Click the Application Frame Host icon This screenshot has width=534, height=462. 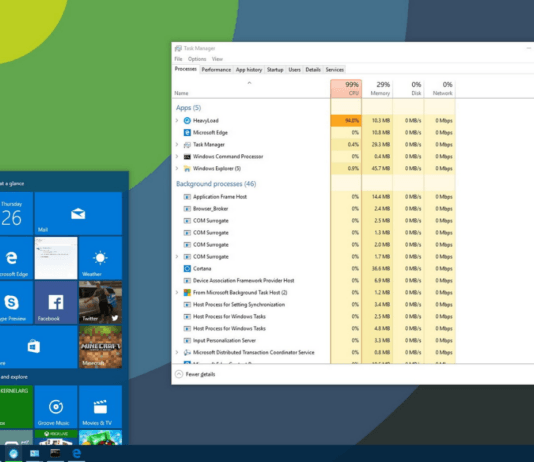pos(187,197)
